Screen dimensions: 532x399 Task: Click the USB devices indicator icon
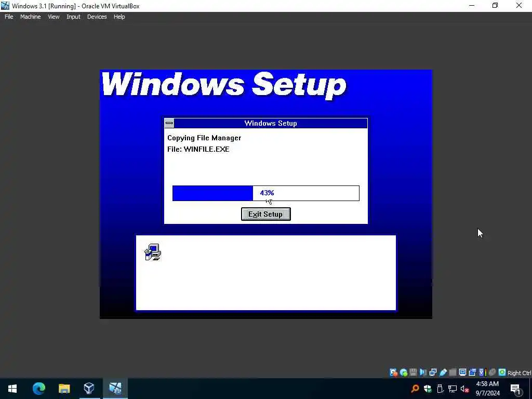443,373
